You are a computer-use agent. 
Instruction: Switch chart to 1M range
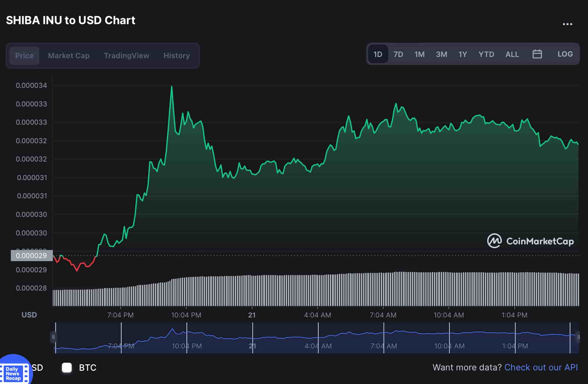pyautogui.click(x=419, y=54)
